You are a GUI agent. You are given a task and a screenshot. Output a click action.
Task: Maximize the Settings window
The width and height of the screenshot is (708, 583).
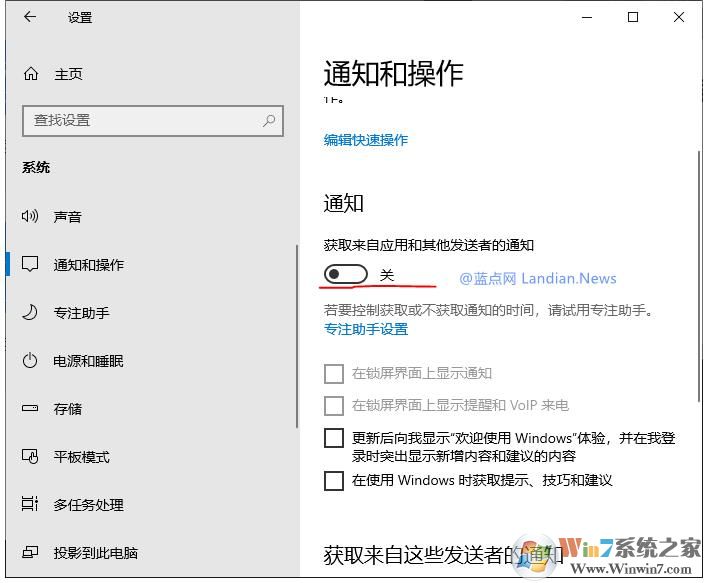pyautogui.click(x=633, y=17)
